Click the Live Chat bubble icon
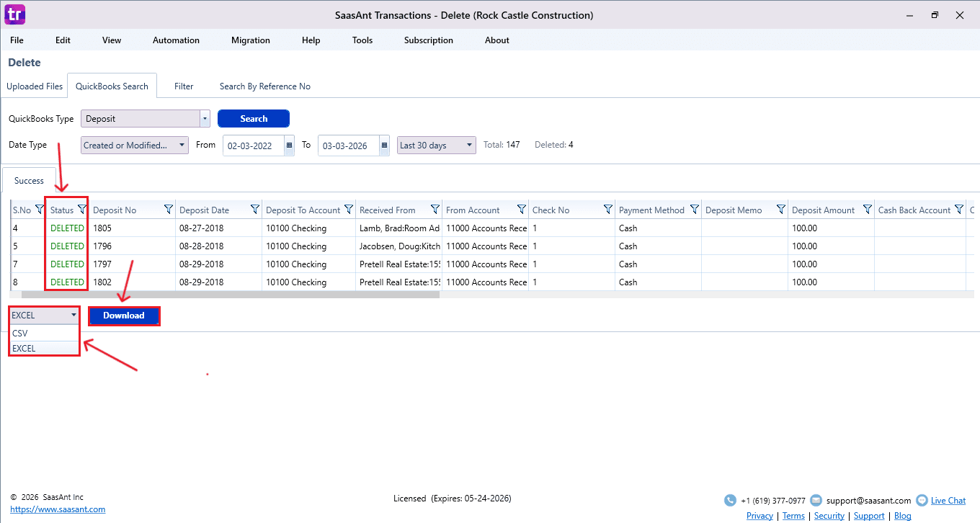This screenshot has height=523, width=980. point(922,501)
